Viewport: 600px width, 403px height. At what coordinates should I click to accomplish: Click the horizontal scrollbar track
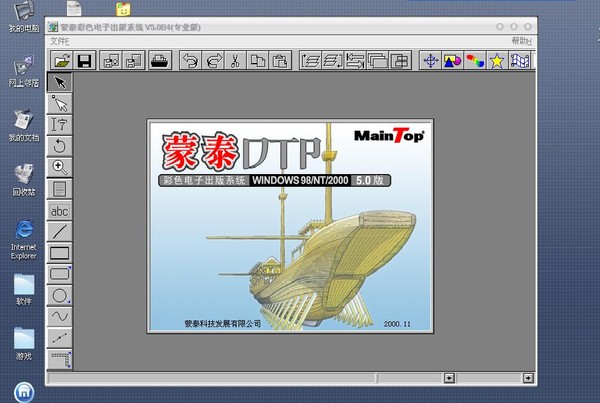tap(489, 378)
